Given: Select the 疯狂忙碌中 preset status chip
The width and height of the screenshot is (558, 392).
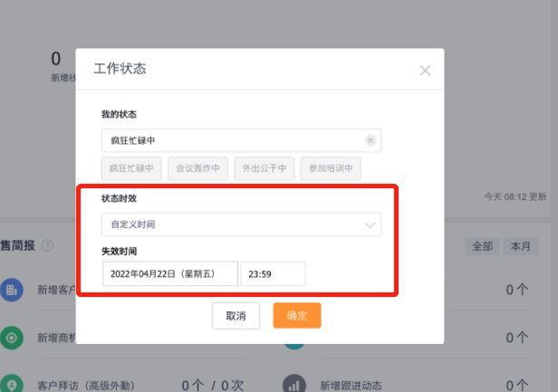Looking at the screenshot, I should pyautogui.click(x=132, y=167).
